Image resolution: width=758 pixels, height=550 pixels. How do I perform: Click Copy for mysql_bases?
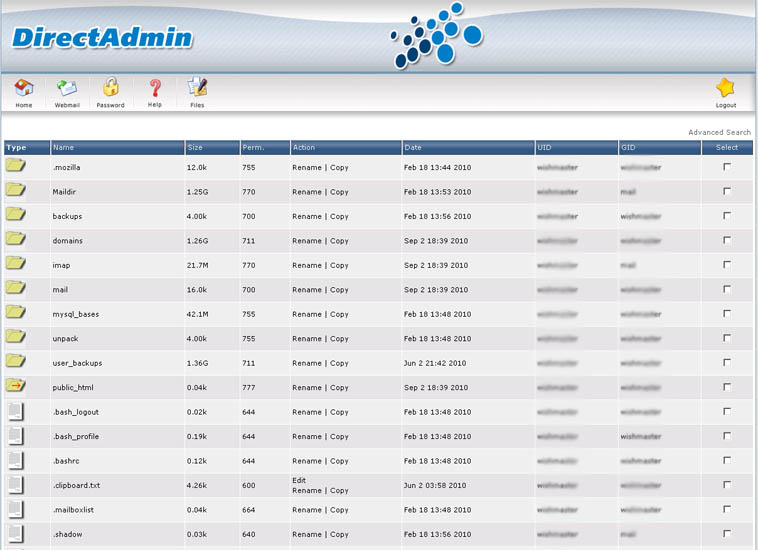(x=339, y=314)
